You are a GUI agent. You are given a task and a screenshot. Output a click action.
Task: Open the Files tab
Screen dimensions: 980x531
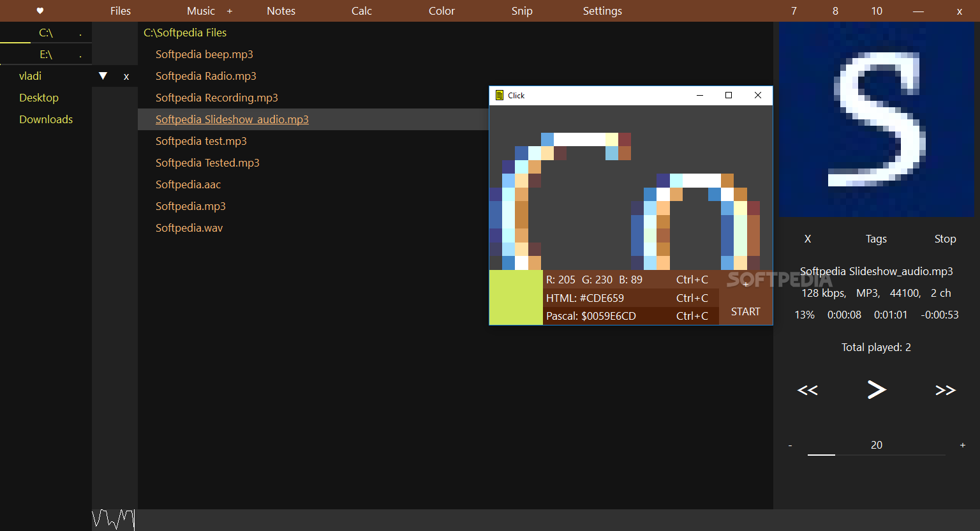[x=120, y=11]
